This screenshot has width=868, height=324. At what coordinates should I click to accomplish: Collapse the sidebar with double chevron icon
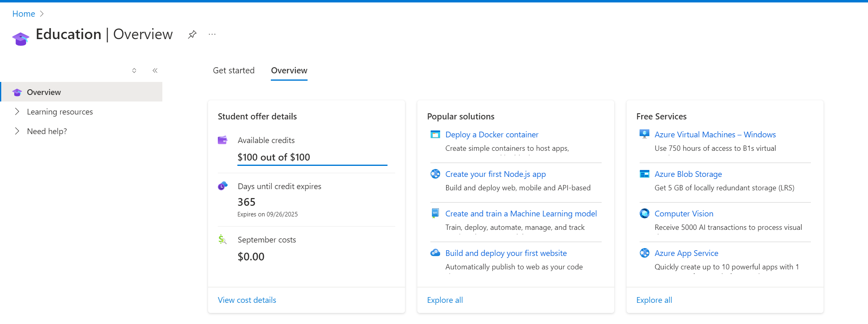[x=155, y=71]
